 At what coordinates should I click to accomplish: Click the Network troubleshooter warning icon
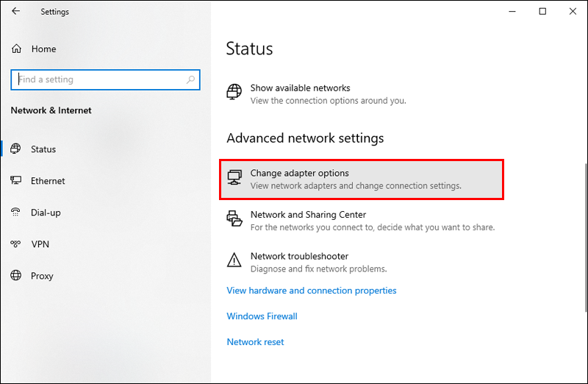[234, 262]
